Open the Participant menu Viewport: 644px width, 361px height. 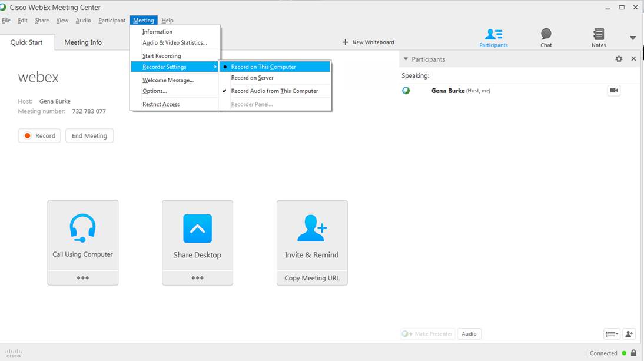click(x=112, y=20)
